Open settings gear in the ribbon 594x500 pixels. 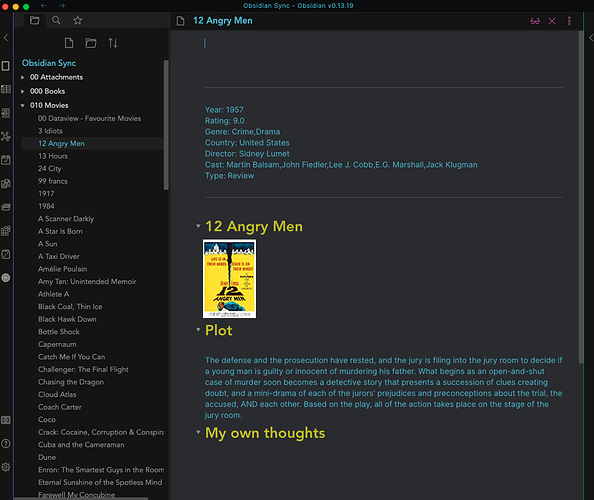tap(6, 467)
